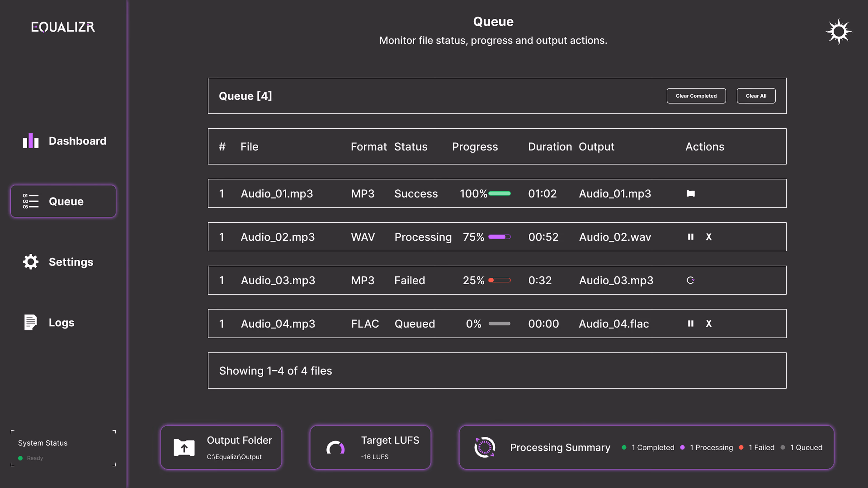This screenshot has width=868, height=488.
Task: Click the green 100% progress bar
Action: coord(499,193)
